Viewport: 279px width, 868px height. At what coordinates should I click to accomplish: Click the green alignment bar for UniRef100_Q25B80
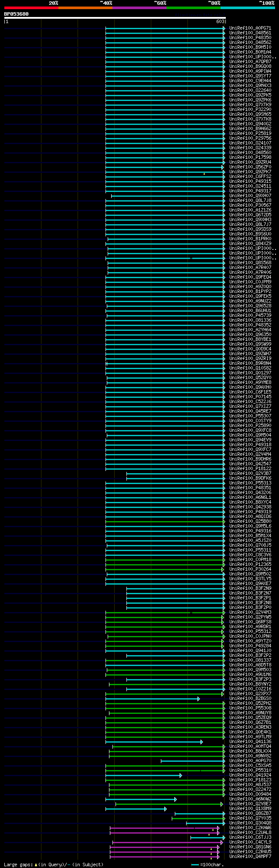pyautogui.click(x=165, y=521)
